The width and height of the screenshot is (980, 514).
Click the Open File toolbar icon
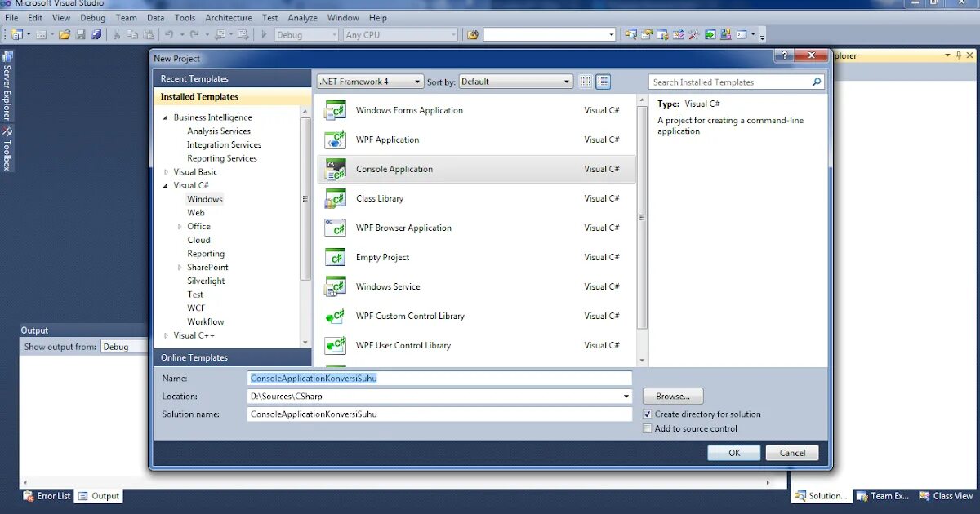click(x=64, y=34)
